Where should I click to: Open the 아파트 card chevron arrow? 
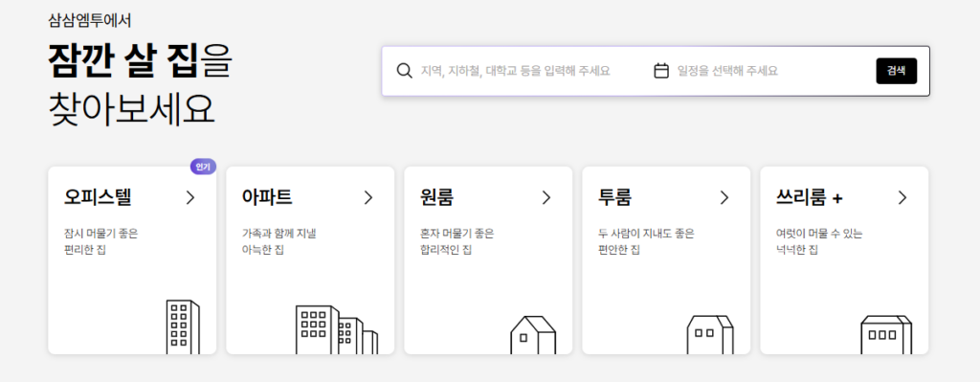pos(368,197)
